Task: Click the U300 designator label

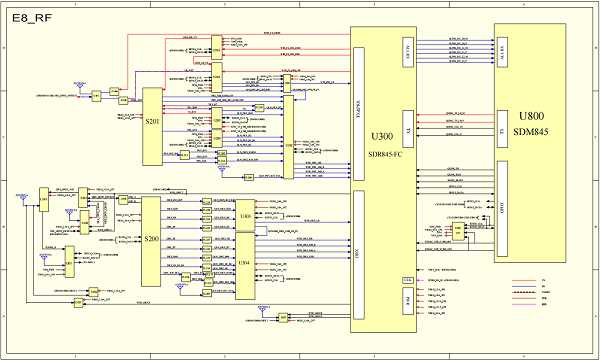Action: pos(381,137)
